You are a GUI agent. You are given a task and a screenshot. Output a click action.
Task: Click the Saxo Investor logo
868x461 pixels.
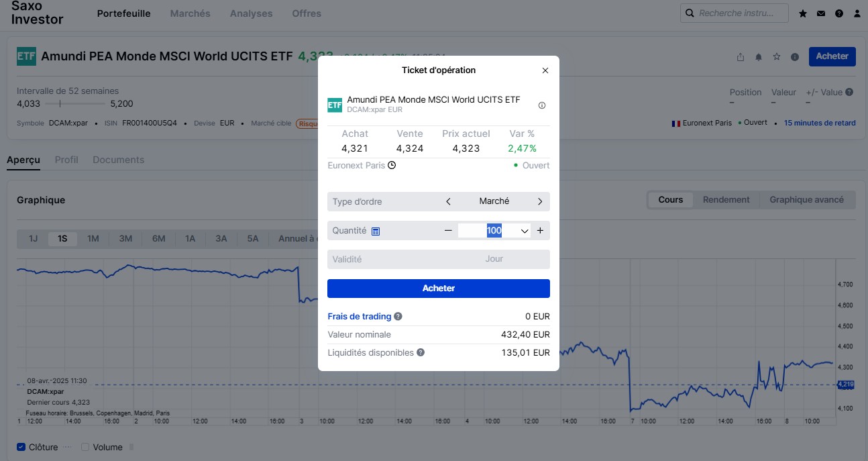38,13
